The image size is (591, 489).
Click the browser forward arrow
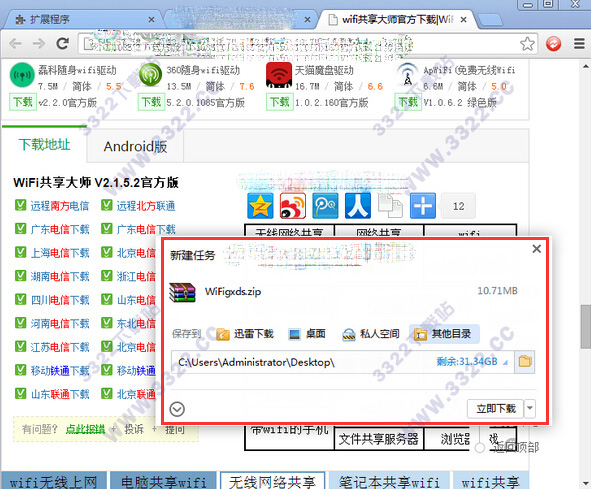pos(39,44)
